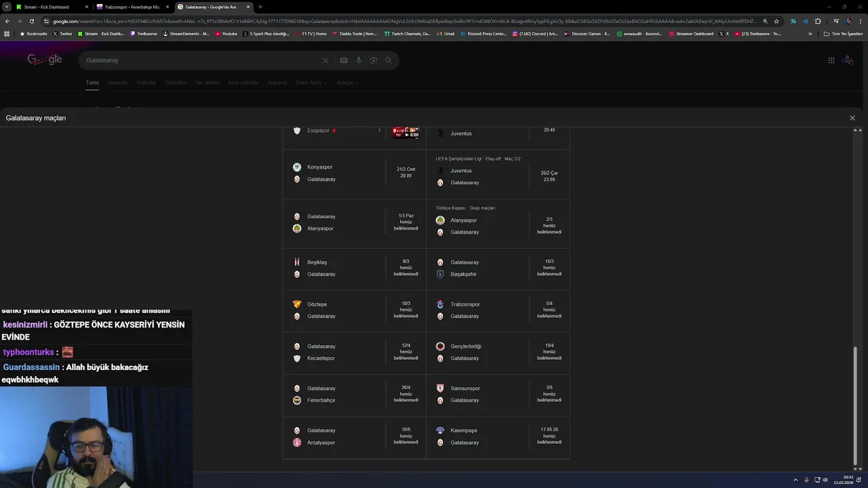Show hidden bookmarks via the overflow chevron
868x488 pixels.
pos(810,33)
